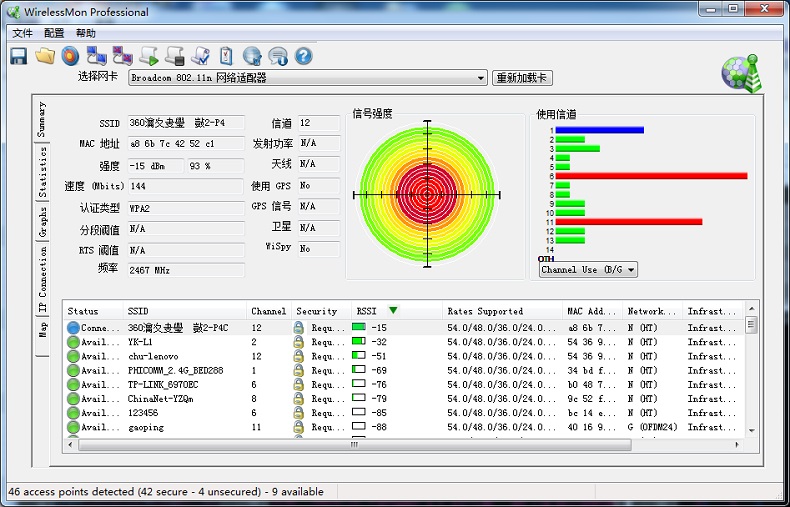Viewport: 790px width, 507px height.
Task: Click the globe icon in the toolbar
Action: tap(252, 56)
